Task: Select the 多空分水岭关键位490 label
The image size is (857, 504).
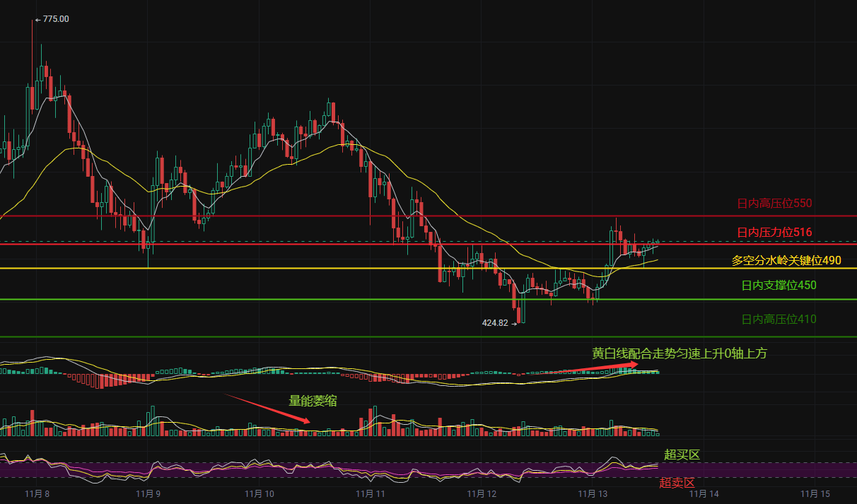Action: coord(786,261)
